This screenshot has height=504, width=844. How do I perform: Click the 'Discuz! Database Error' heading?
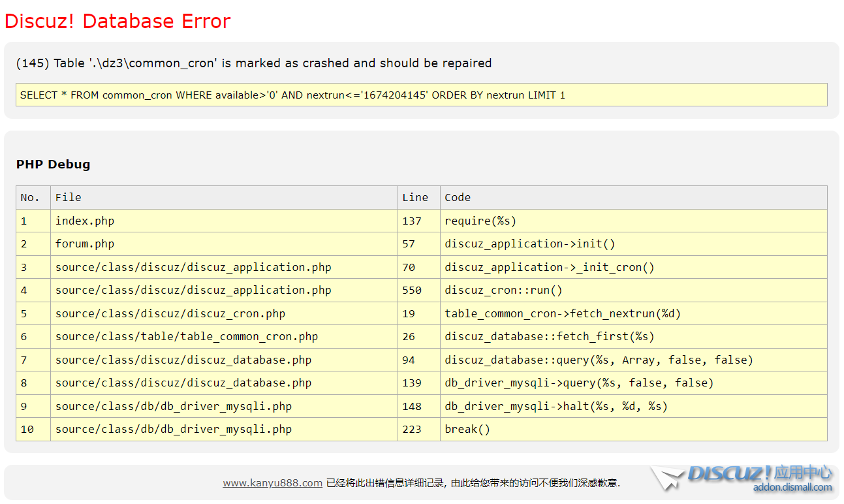tap(117, 21)
